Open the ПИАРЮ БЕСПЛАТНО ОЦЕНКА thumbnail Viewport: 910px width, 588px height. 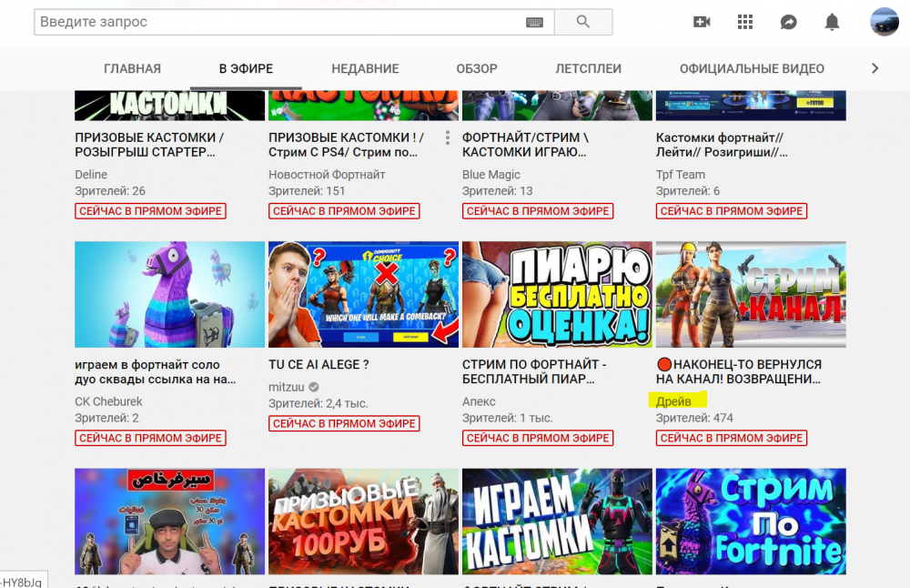[557, 294]
